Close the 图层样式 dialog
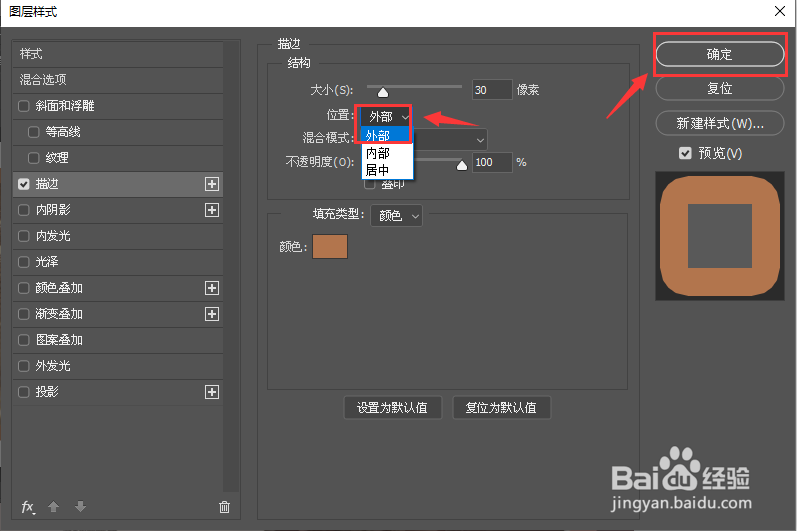797x531 pixels. (780, 11)
